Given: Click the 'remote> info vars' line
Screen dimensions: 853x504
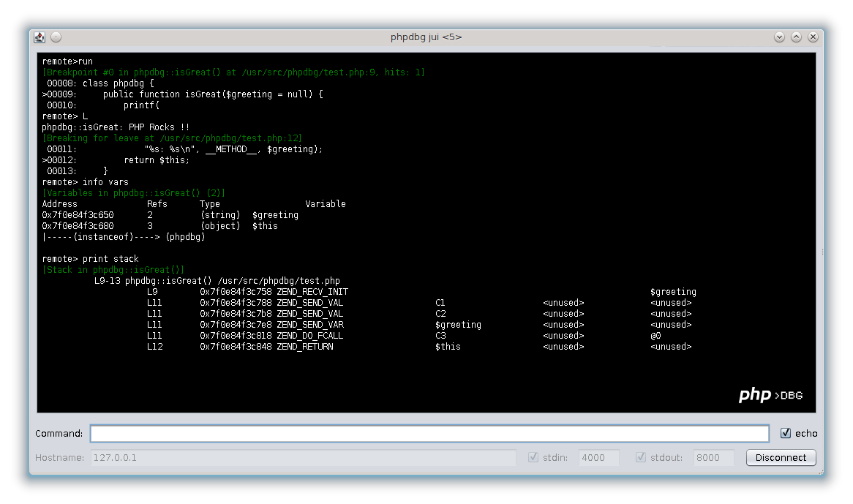Looking at the screenshot, I should tap(85, 182).
